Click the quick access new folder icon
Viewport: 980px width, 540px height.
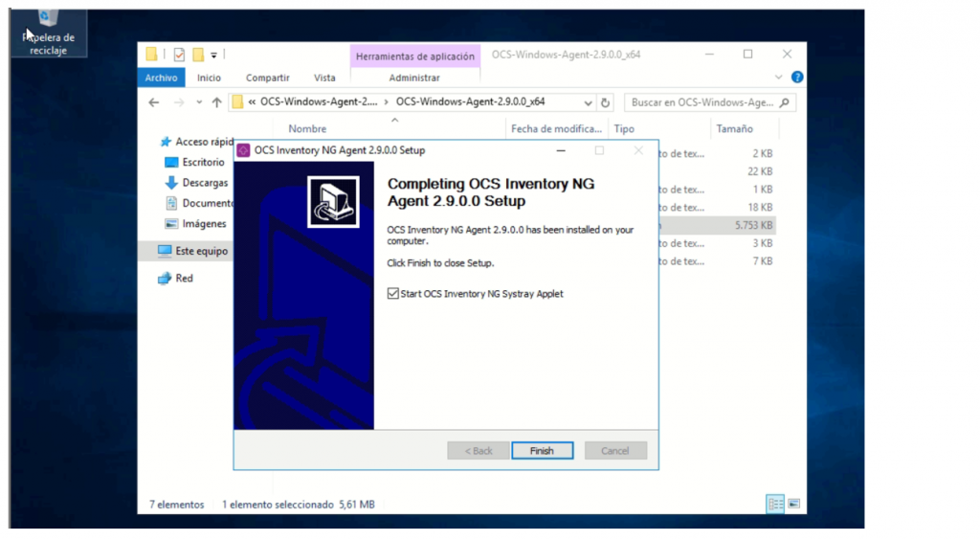pos(198,55)
